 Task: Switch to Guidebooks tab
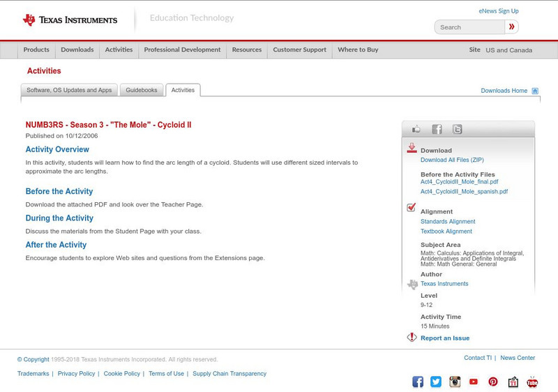click(x=142, y=90)
